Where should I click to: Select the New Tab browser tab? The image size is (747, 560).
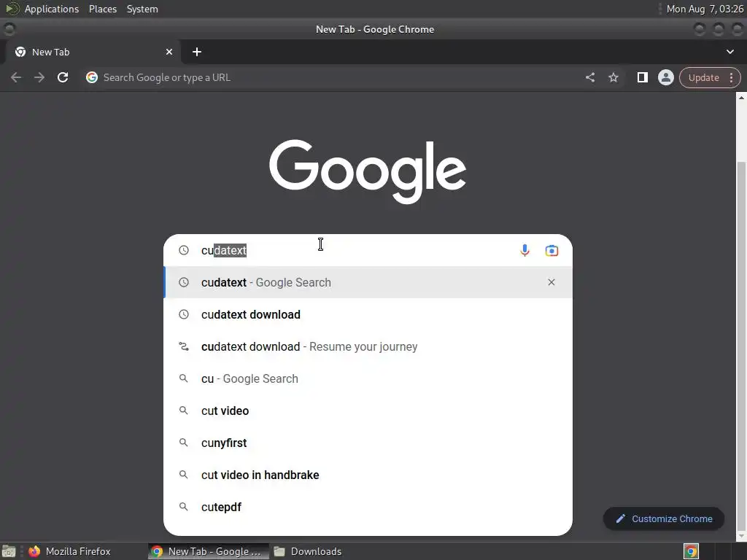(93, 52)
